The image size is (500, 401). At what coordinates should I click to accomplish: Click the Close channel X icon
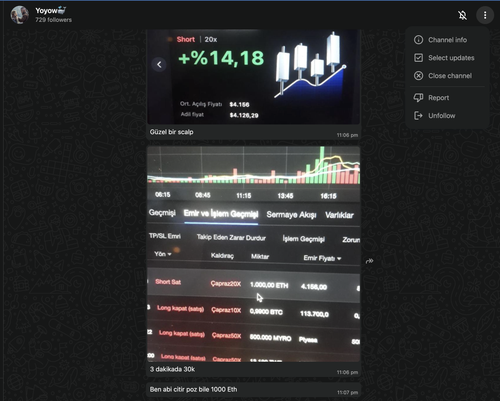pyautogui.click(x=418, y=76)
